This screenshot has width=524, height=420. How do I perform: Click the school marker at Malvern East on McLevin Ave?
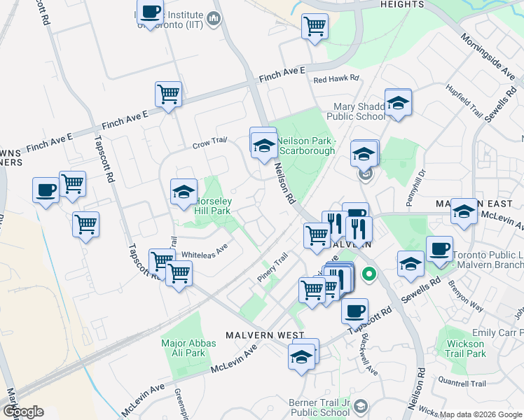[x=464, y=211]
